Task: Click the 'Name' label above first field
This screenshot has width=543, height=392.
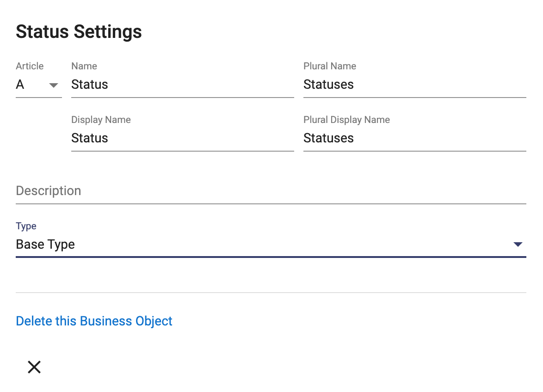Action: tap(84, 66)
